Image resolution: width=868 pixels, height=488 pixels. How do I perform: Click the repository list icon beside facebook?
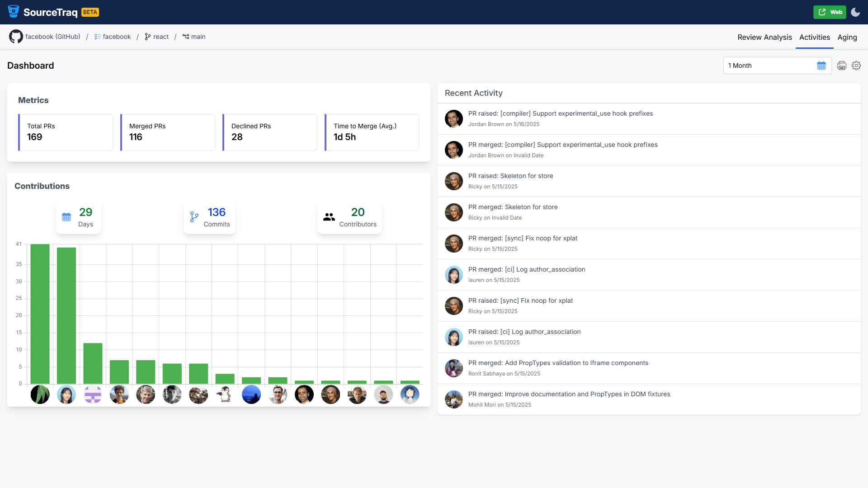pyautogui.click(x=97, y=37)
